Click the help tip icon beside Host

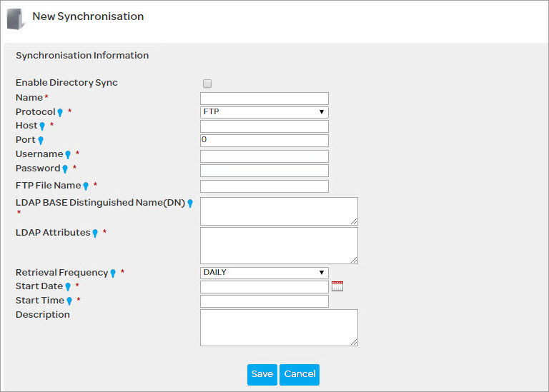pos(42,126)
